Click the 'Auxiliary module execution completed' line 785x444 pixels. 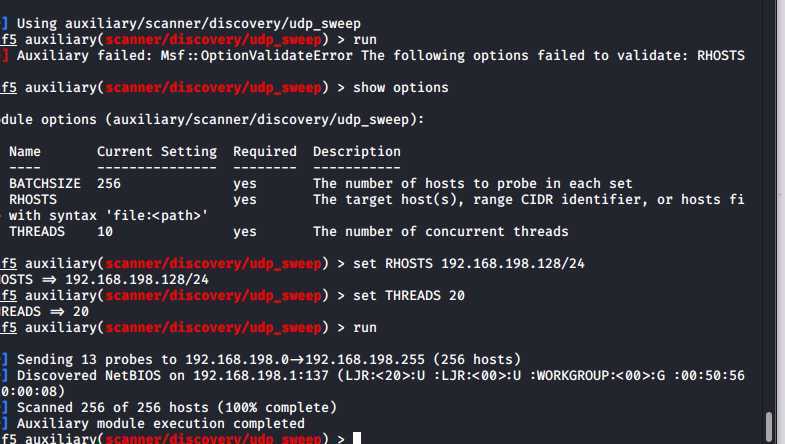click(x=161, y=423)
